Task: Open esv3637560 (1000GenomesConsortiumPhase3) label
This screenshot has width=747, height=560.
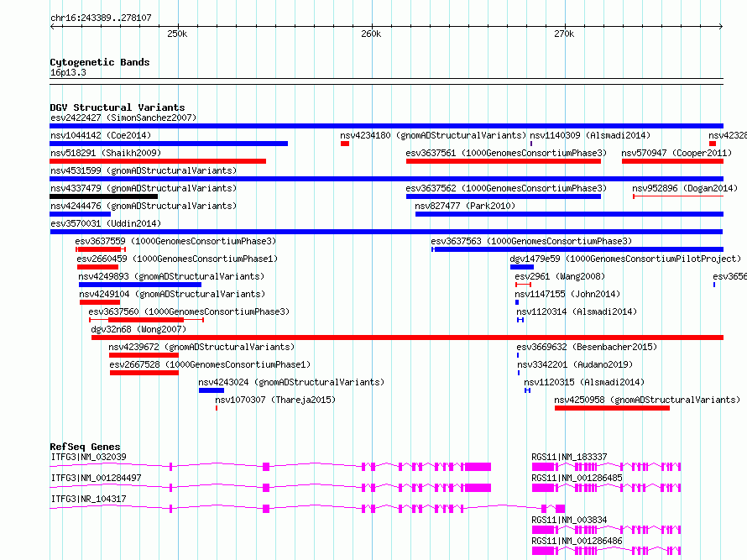Action: tap(189, 311)
